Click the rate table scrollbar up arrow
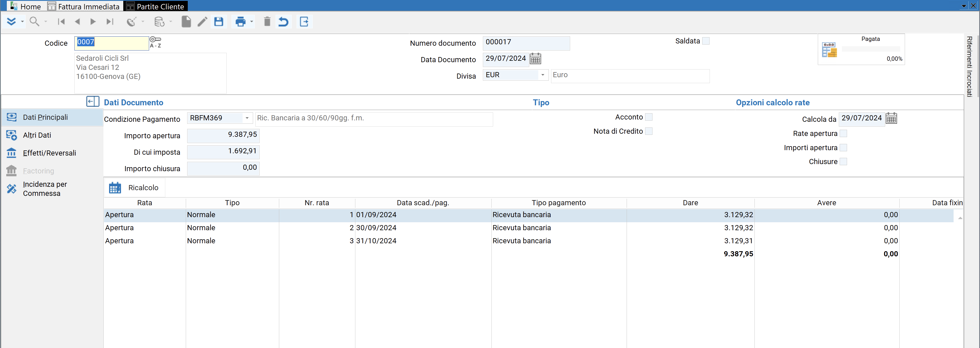Screen dimensions: 980x348 (x=960, y=218)
